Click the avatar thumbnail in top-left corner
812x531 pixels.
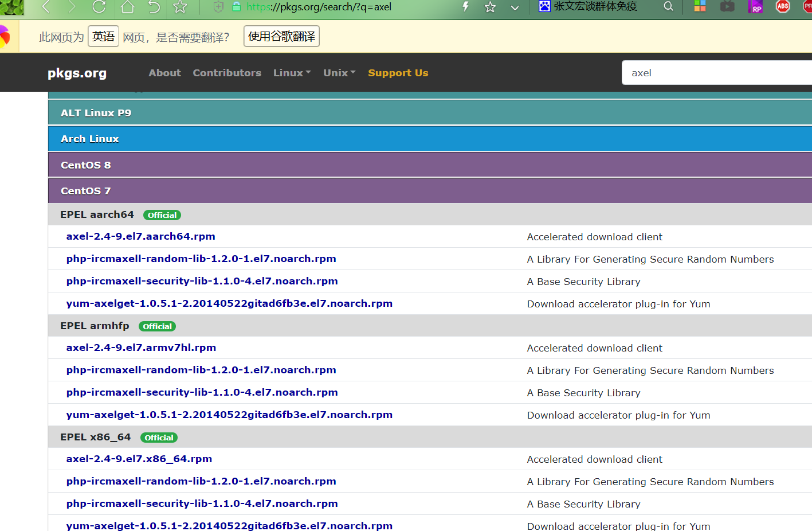click(x=12, y=7)
